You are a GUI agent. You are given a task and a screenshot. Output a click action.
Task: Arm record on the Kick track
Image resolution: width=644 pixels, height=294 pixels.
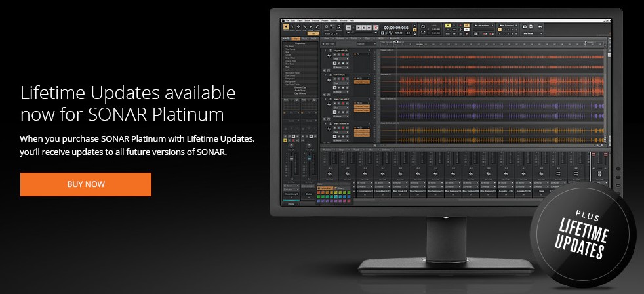tap(343, 79)
